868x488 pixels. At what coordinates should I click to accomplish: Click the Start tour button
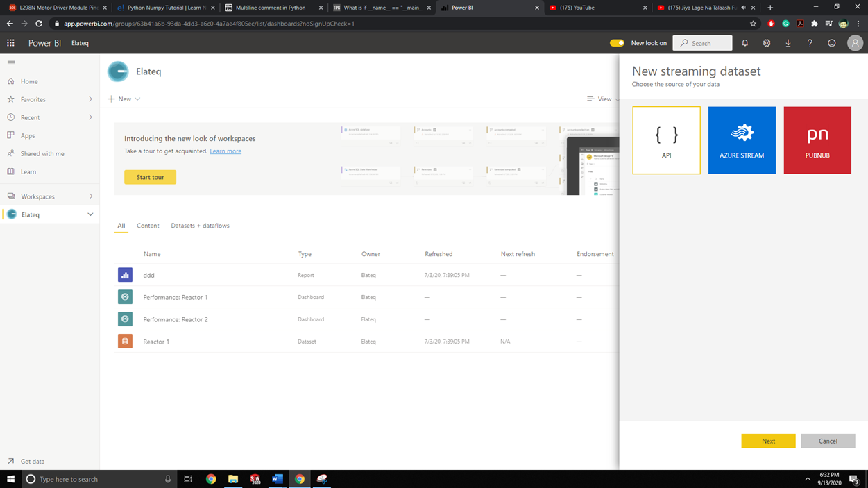tap(150, 177)
